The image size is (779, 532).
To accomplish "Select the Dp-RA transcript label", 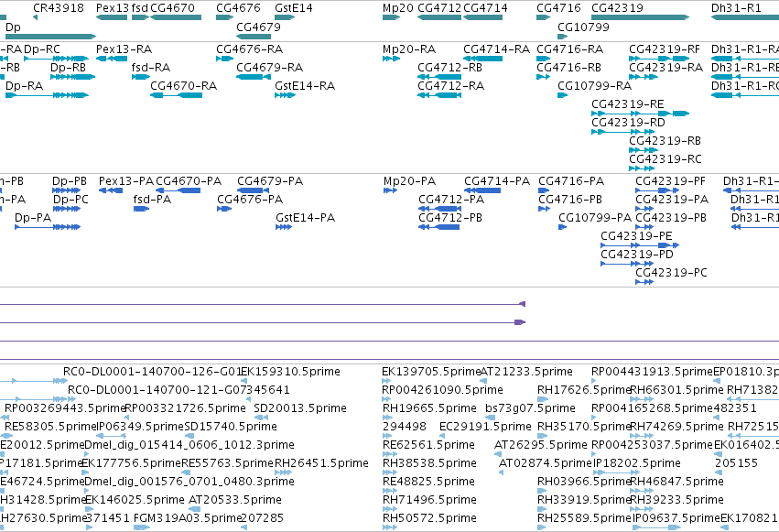I will (24, 86).
